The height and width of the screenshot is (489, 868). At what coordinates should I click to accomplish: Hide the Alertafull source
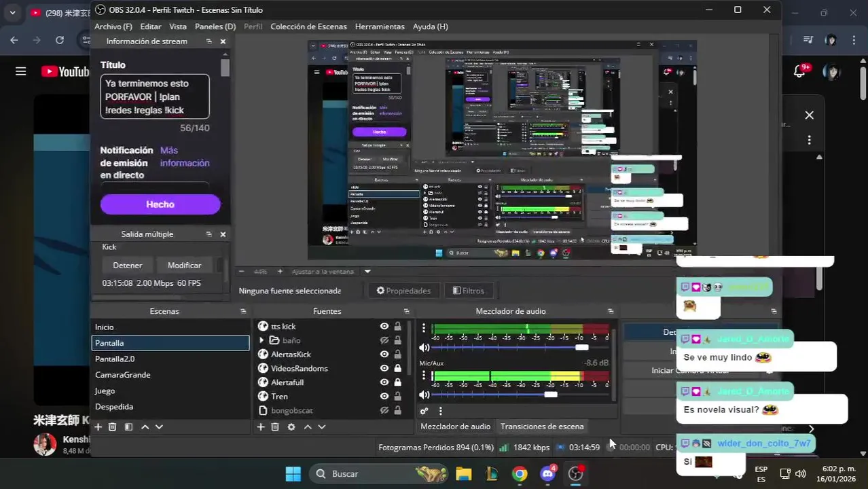[384, 382]
